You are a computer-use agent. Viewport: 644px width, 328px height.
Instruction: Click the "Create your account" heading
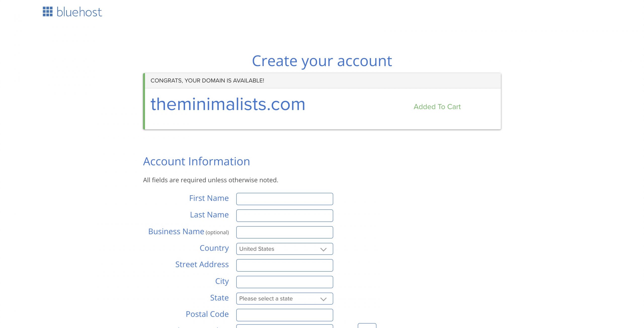point(322,61)
